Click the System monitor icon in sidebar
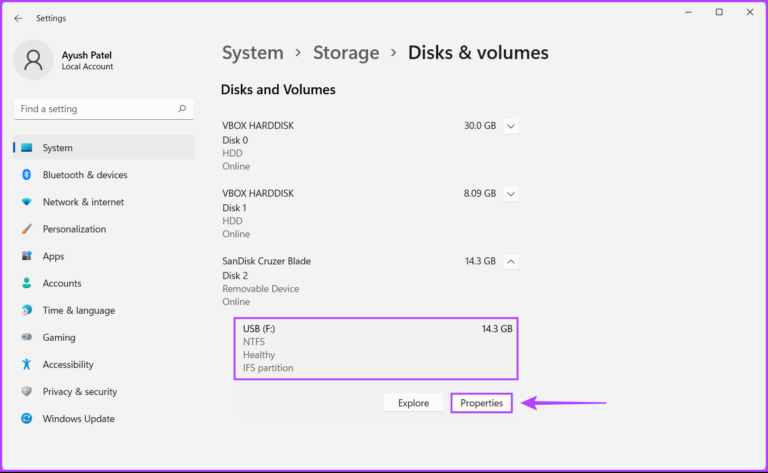This screenshot has width=768, height=473. pos(26,147)
